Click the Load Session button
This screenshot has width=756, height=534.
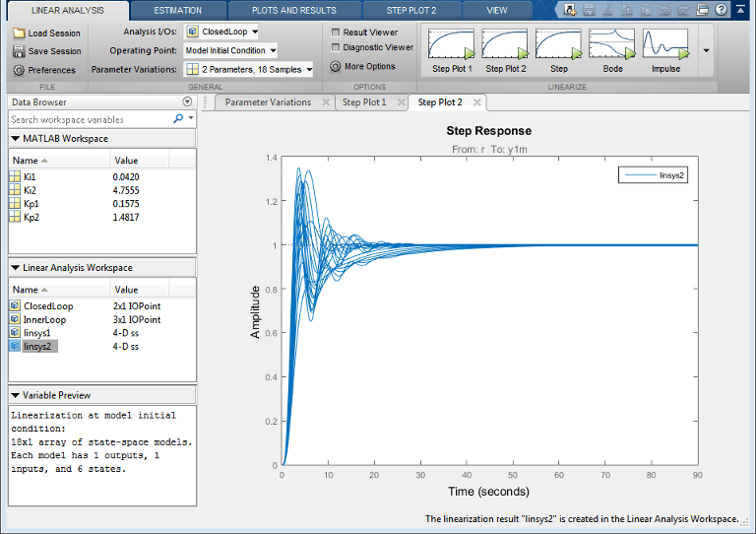(46, 33)
